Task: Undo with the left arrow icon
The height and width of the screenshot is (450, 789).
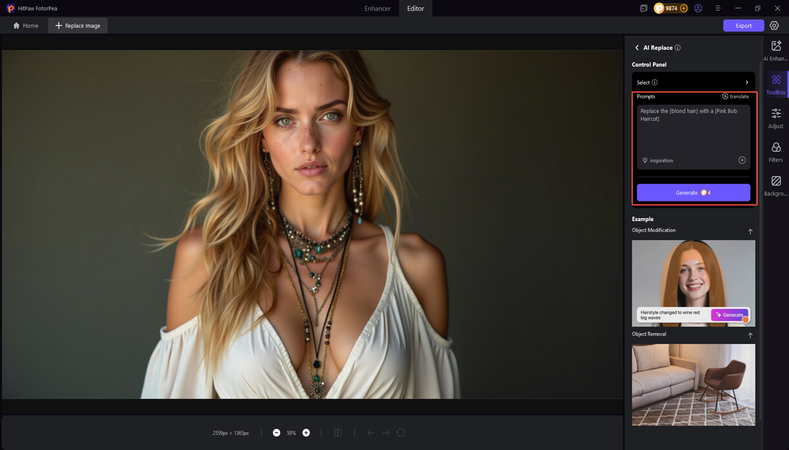Action: [x=371, y=433]
